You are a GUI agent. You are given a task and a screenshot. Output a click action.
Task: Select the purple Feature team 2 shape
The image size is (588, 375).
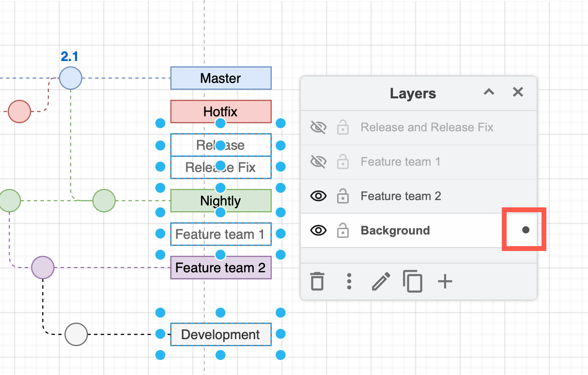[221, 267]
